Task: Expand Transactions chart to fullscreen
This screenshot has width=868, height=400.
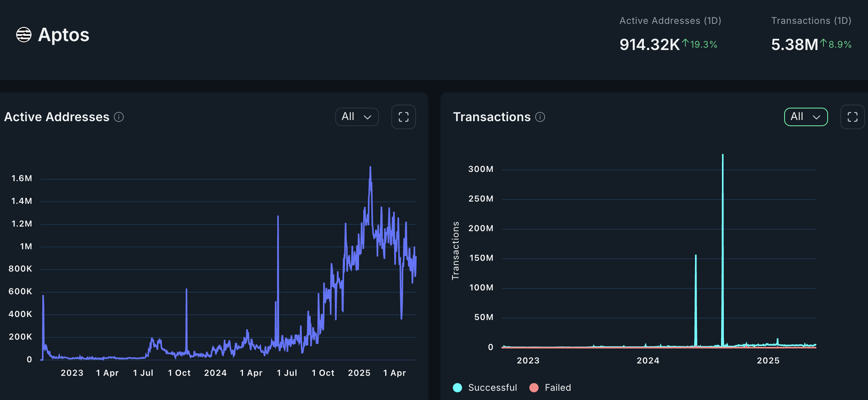Action: point(852,117)
